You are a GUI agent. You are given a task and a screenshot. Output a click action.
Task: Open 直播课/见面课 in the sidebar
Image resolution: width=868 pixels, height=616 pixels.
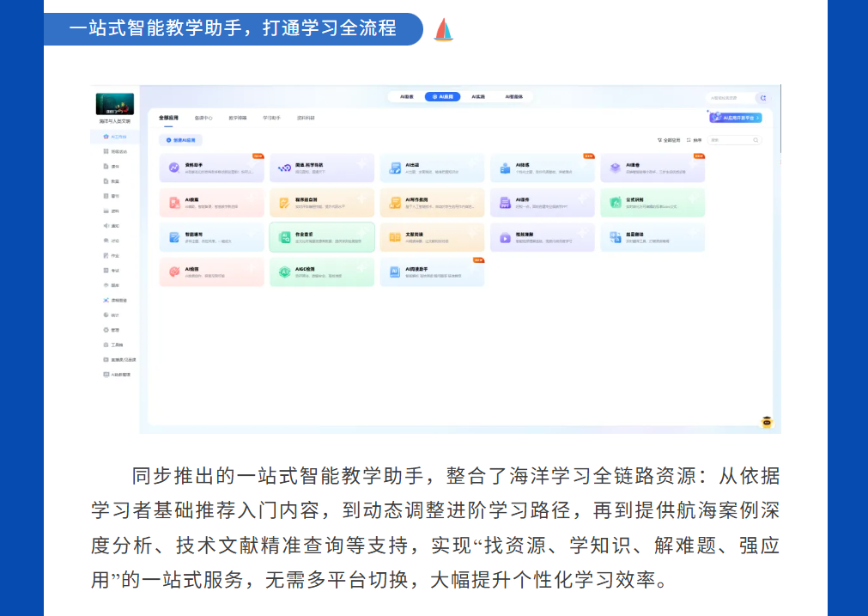click(119, 360)
